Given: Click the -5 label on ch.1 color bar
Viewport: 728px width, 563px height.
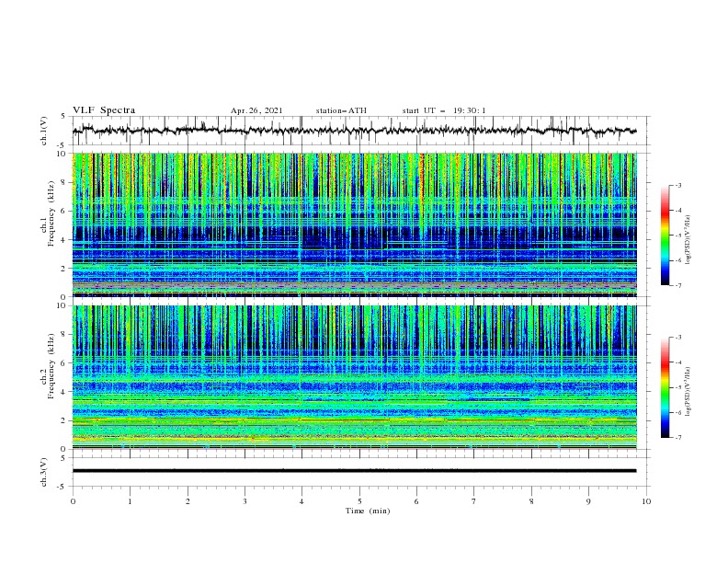Looking at the screenshot, I should [x=678, y=236].
